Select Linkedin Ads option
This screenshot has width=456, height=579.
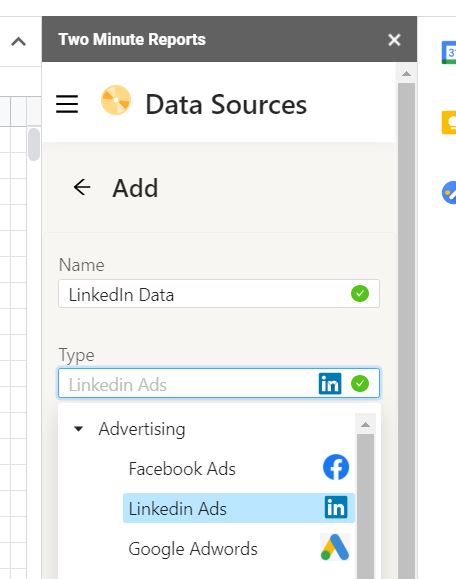(x=239, y=508)
